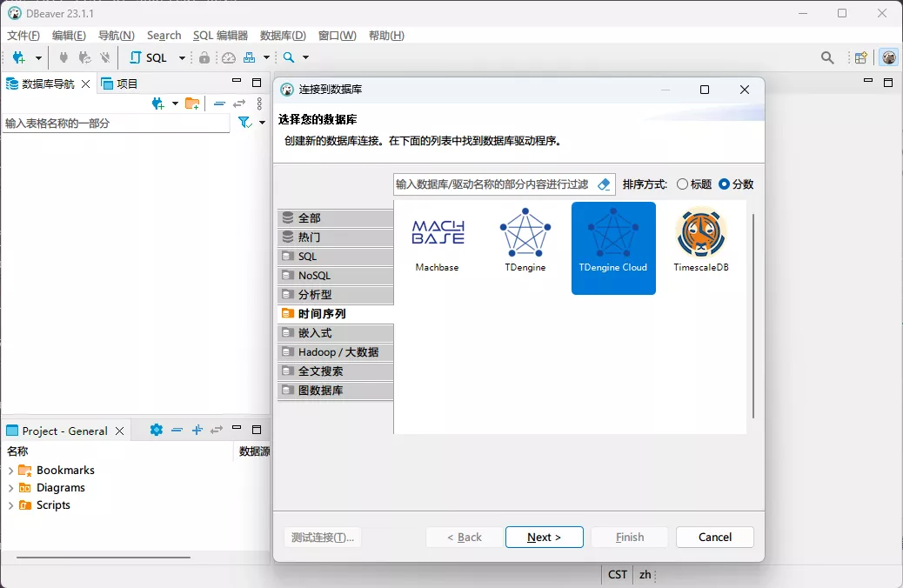Click the project settings gear icon
Image resolution: width=903 pixels, height=588 pixels.
156,430
